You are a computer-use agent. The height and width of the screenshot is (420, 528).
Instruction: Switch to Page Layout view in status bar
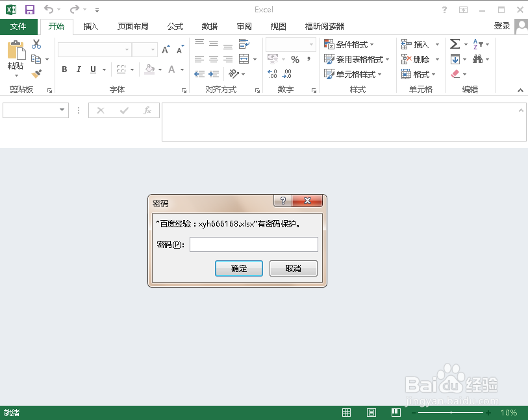pos(371,412)
